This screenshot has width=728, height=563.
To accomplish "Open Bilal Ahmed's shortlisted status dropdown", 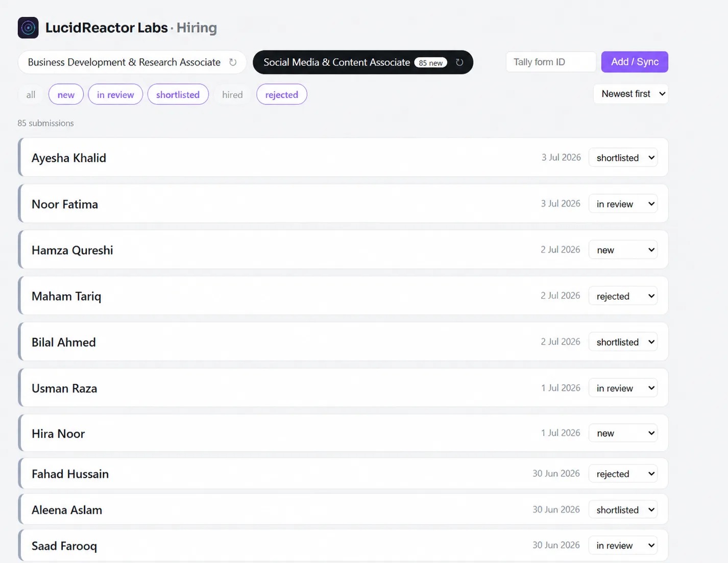I will tap(623, 342).
